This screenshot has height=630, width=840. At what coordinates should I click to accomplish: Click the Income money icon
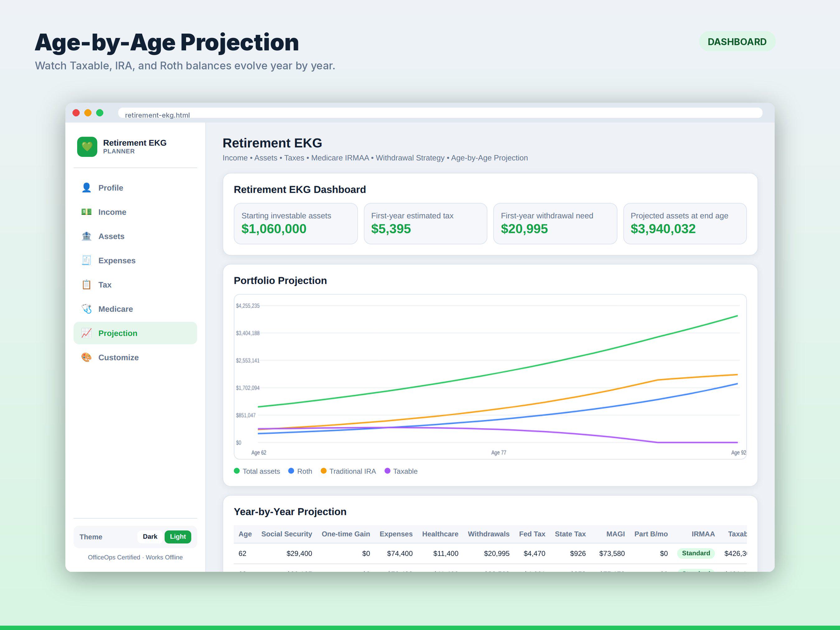pos(86,212)
